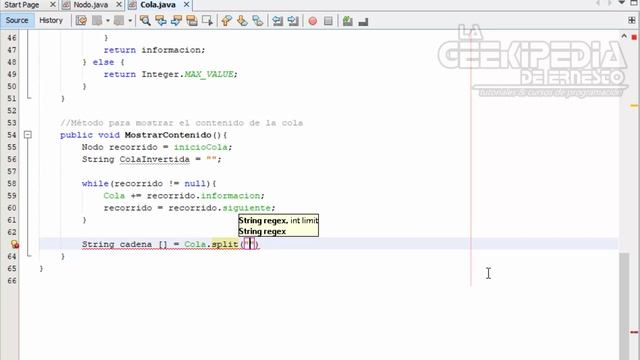
Task: Click the red error status square
Action: (634, 37)
